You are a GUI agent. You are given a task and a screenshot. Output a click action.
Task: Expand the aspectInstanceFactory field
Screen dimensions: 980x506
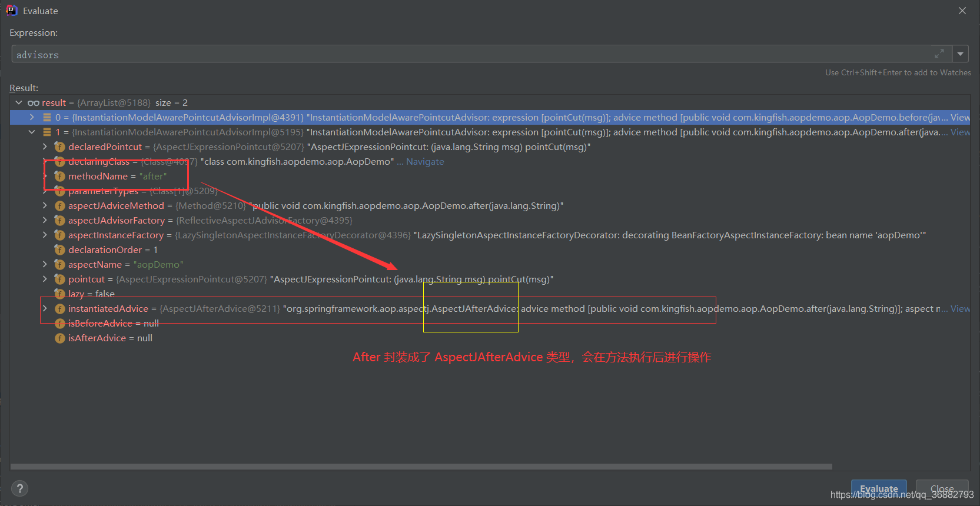click(45, 235)
